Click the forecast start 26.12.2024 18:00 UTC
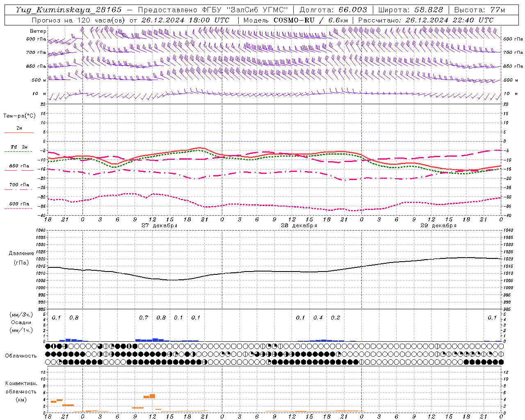This screenshot has width=525, height=420. (x=185, y=20)
